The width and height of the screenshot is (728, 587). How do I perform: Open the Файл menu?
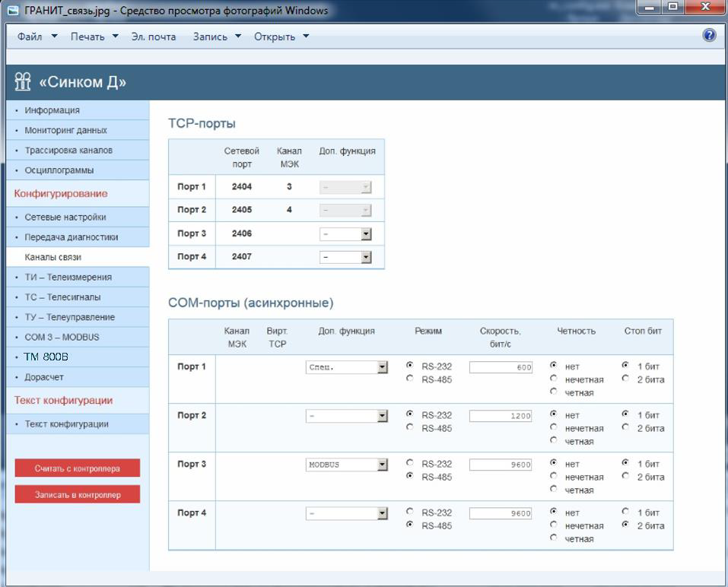[x=37, y=36]
